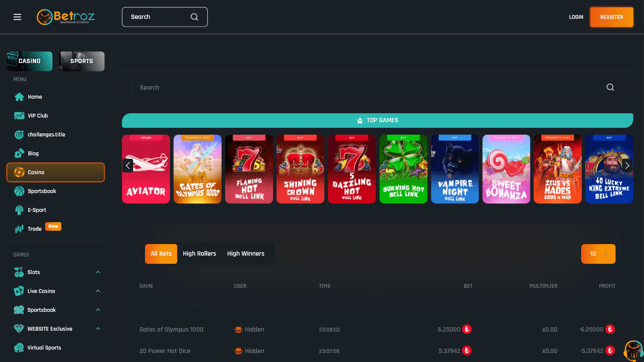Click the LOGIN link
The image size is (644, 362).
(x=576, y=17)
